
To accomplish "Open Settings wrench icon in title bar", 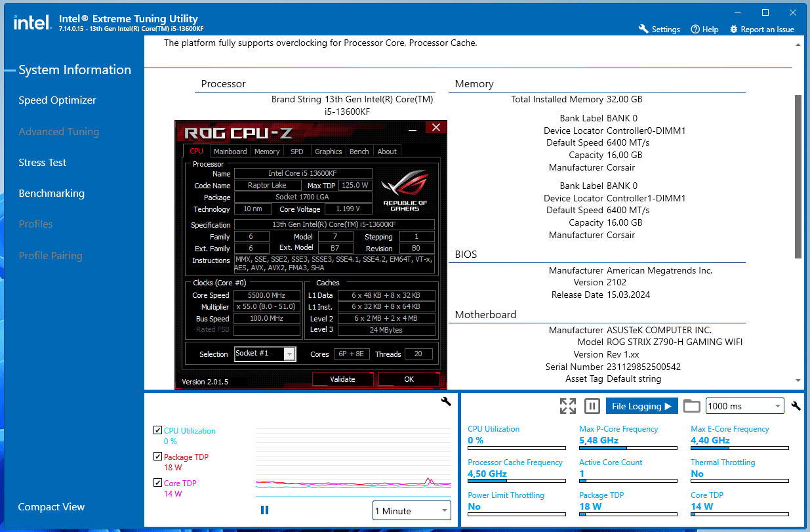I will (x=643, y=29).
